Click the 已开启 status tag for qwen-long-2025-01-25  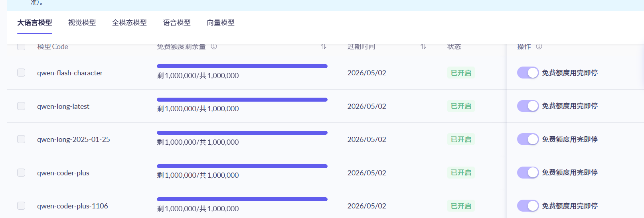click(461, 139)
